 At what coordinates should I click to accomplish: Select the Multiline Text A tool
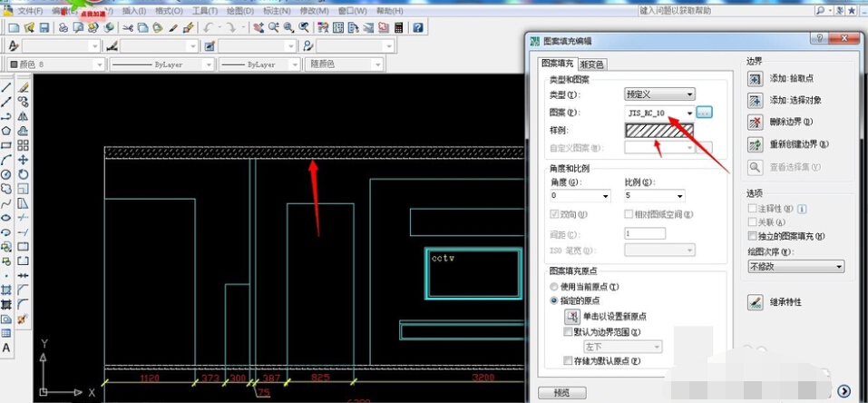[x=6, y=348]
